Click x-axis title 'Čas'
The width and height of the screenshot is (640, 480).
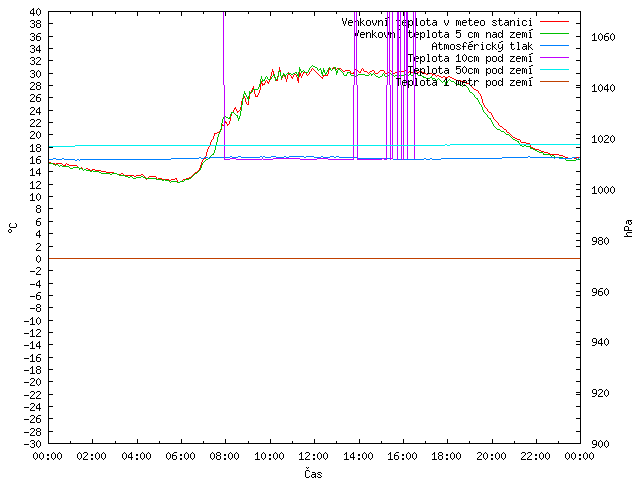coord(313,474)
